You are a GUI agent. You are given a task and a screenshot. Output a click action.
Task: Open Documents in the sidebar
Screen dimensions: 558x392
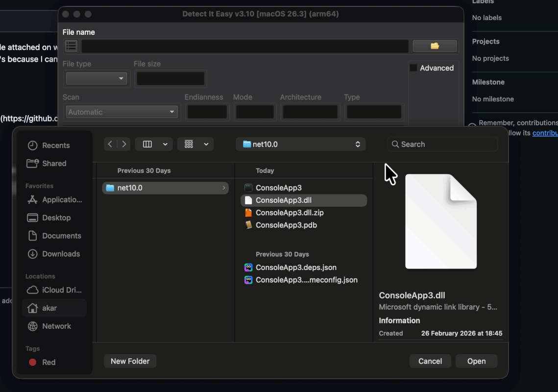click(x=54, y=236)
